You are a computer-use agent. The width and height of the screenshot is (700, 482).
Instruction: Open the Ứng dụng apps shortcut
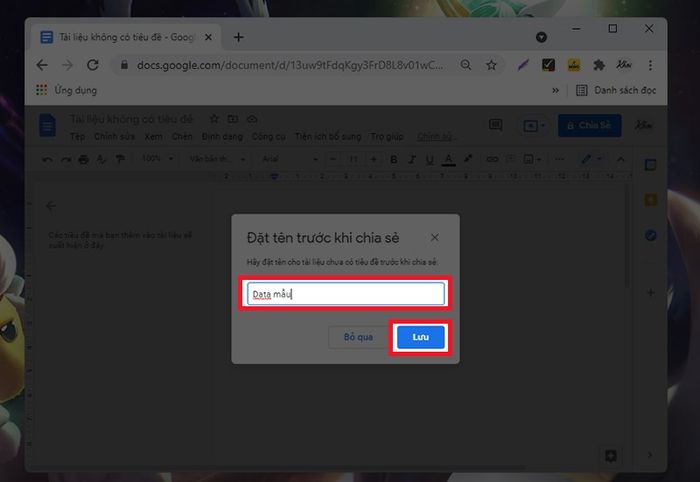pos(67,90)
